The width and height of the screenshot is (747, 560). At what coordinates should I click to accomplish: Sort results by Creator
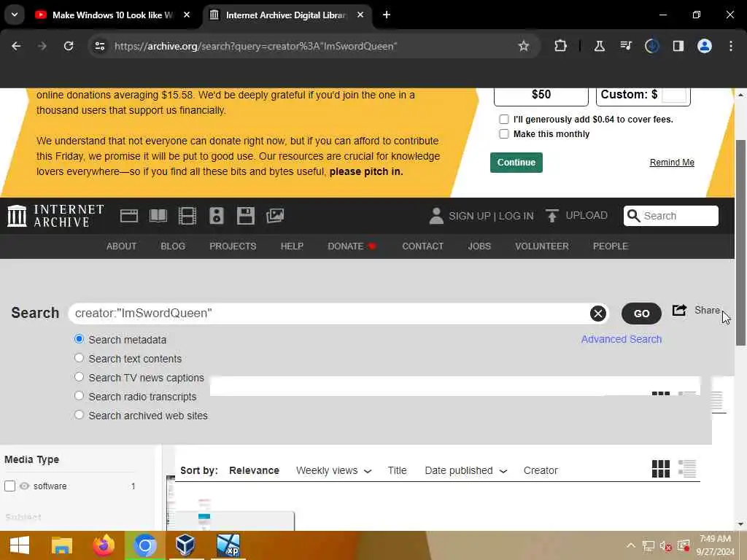point(541,470)
